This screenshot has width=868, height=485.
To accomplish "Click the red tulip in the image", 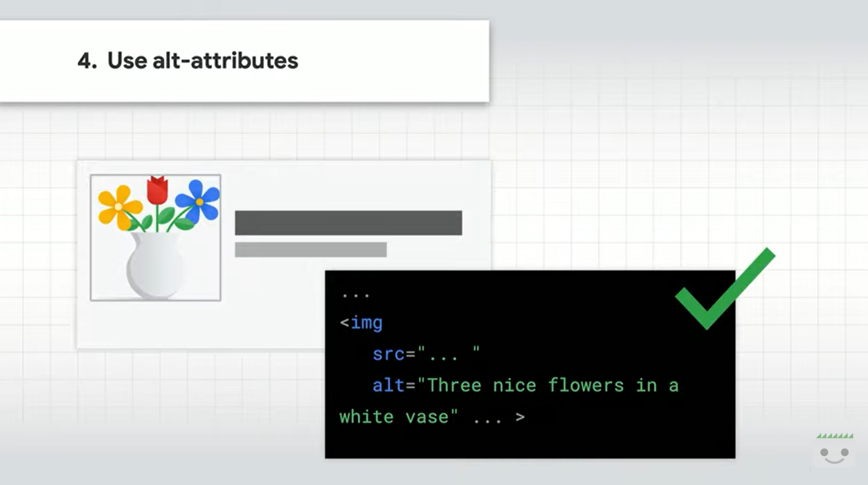I will pyautogui.click(x=157, y=190).
